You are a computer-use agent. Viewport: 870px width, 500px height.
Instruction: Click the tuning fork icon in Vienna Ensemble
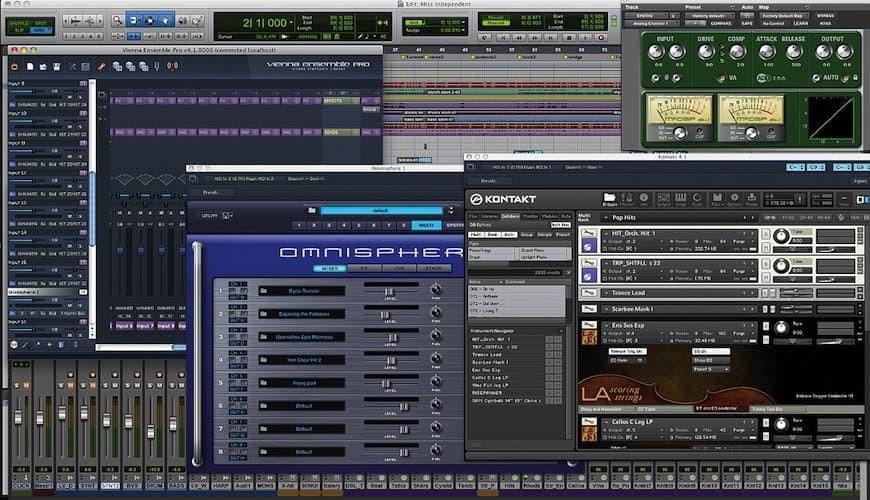[x=157, y=67]
